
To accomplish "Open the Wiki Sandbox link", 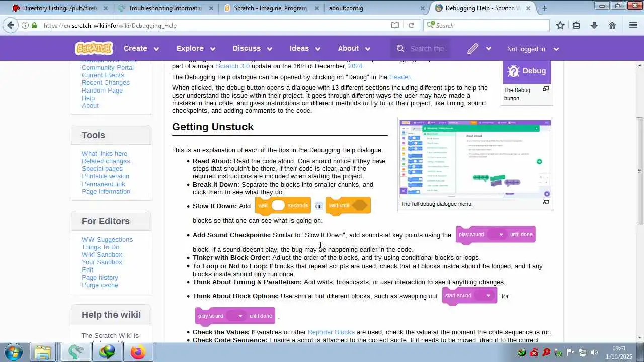I will [102, 255].
